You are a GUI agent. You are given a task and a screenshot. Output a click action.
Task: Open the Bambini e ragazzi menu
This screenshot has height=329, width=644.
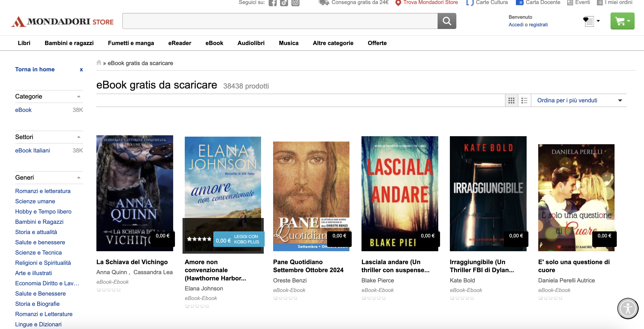tap(69, 43)
